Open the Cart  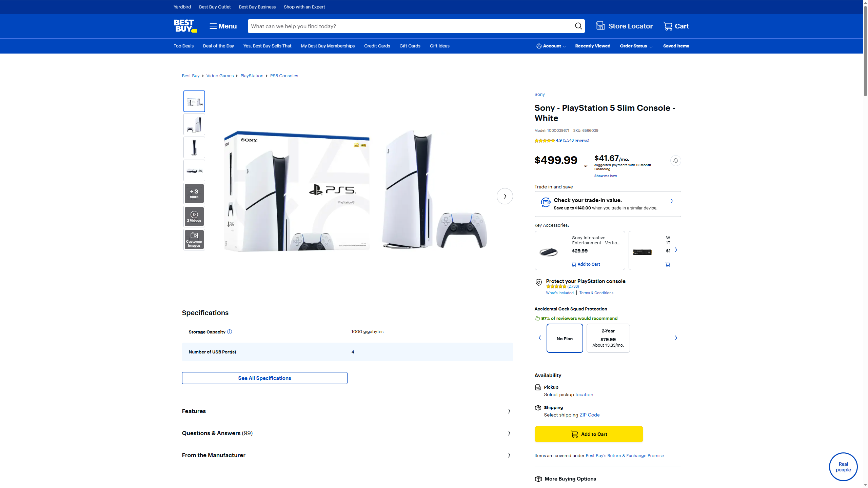point(676,26)
